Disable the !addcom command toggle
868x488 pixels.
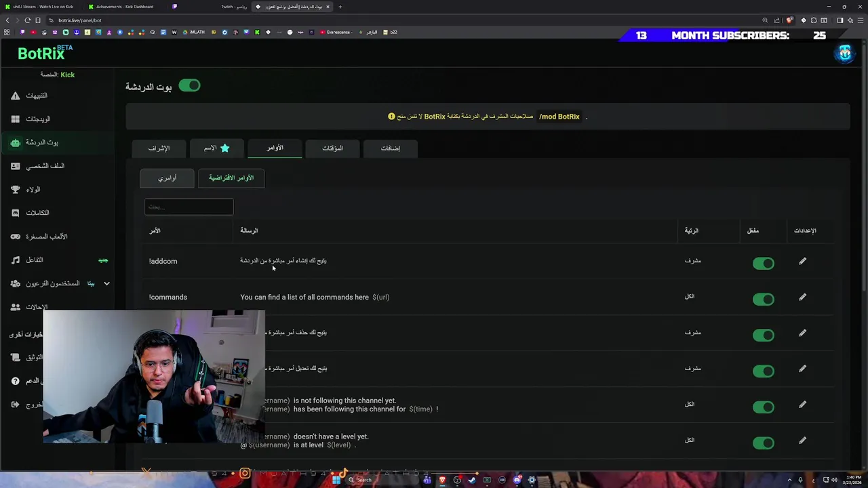[764, 264]
